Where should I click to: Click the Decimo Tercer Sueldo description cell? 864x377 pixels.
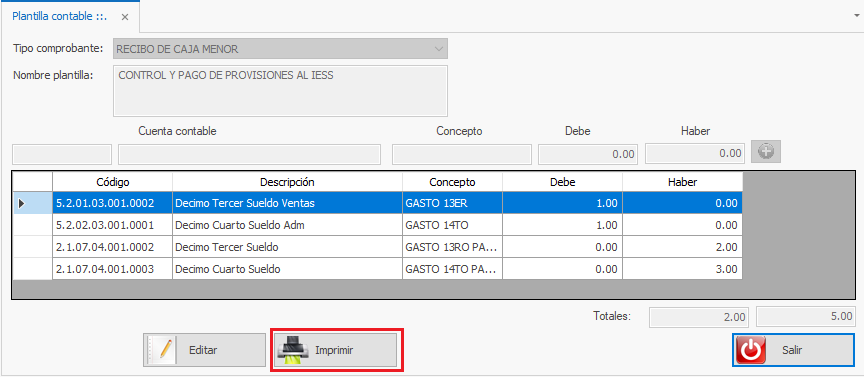287,247
